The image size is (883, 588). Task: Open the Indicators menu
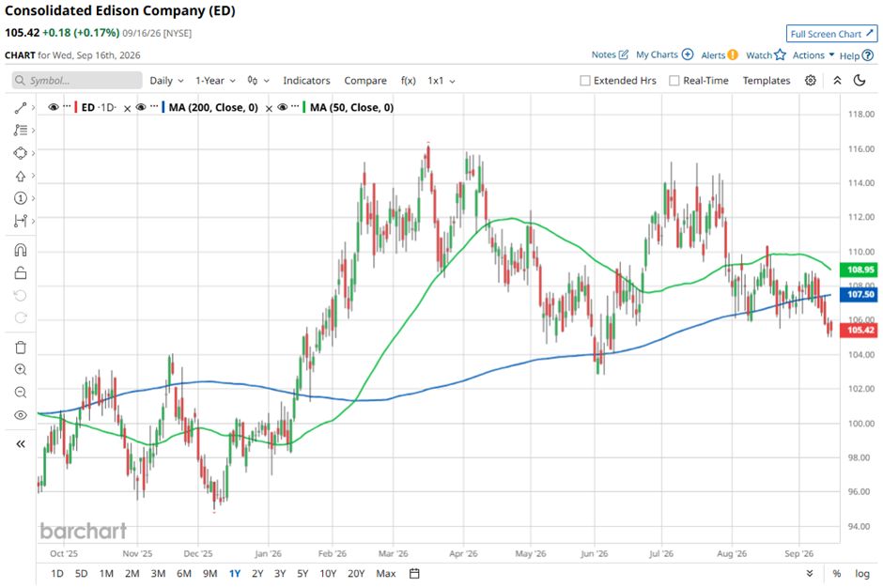click(306, 81)
